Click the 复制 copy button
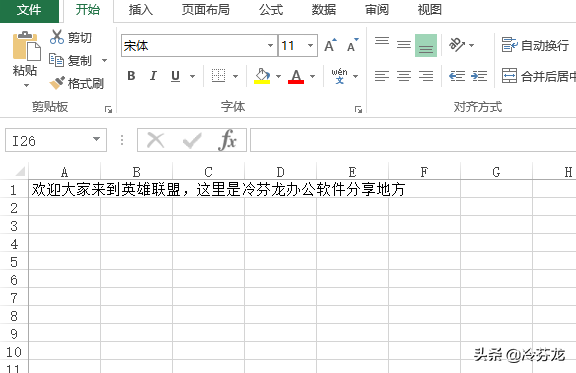576x373 pixels. (x=70, y=60)
